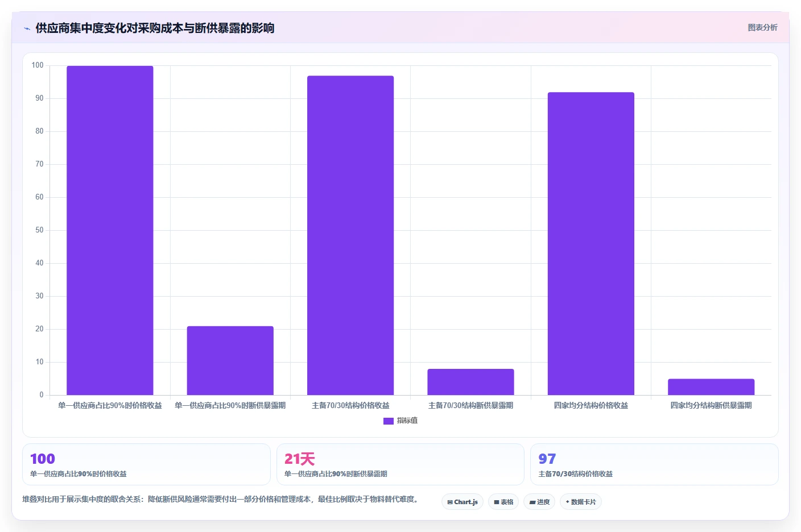Click the y-axis value 50
The width and height of the screenshot is (801, 532).
(x=39, y=230)
